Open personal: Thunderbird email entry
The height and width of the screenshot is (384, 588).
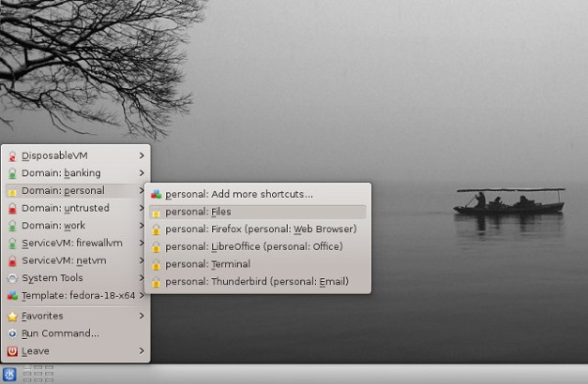pyautogui.click(x=258, y=282)
